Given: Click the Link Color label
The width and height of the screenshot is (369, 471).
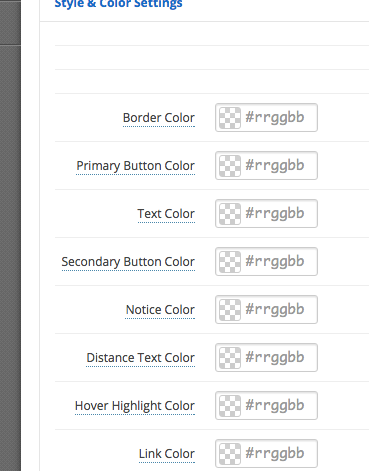Looking at the screenshot, I should point(167,454).
